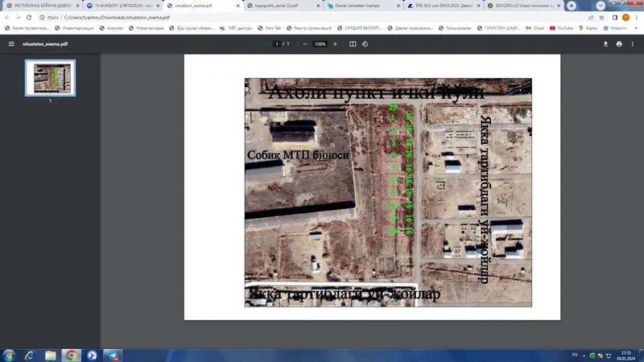Print the PDF document
Screen dimensions: 644x362
click(x=619, y=44)
